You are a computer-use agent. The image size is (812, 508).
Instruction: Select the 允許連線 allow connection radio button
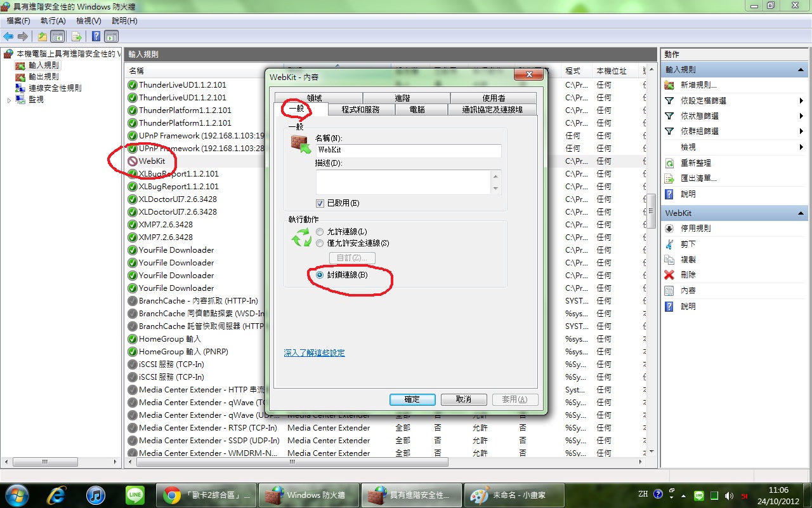click(320, 232)
